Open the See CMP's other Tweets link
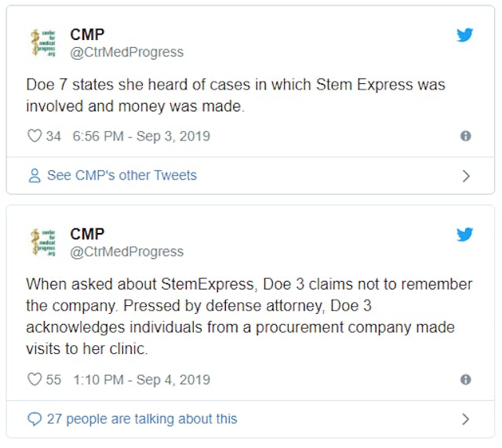The image size is (502, 448). click(x=122, y=176)
